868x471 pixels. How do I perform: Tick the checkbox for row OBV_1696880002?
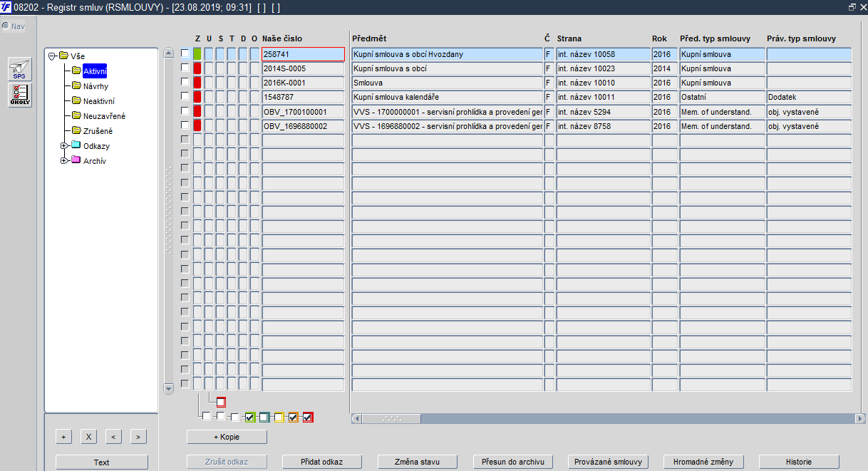(x=185, y=125)
